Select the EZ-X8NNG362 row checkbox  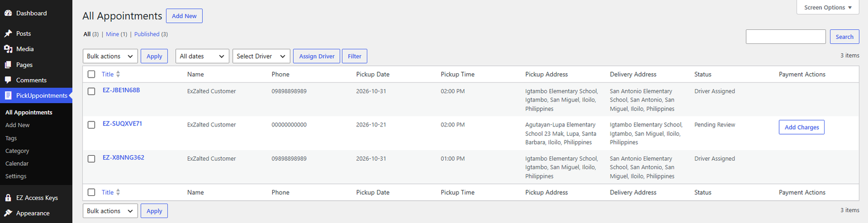[91, 158]
